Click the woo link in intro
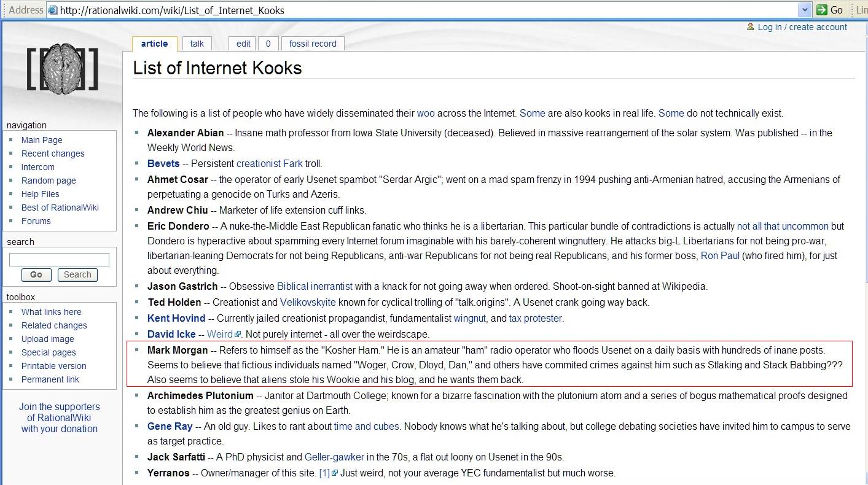This screenshot has width=868, height=485. tap(426, 113)
